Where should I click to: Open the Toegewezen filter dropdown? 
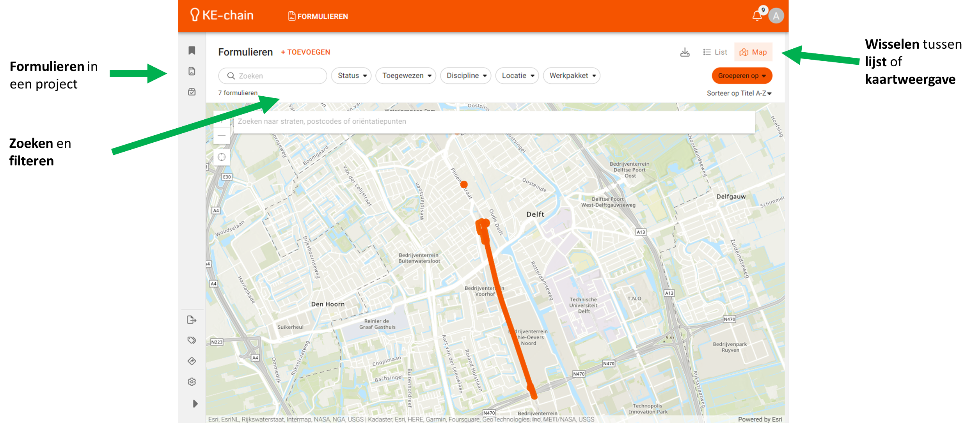(406, 76)
